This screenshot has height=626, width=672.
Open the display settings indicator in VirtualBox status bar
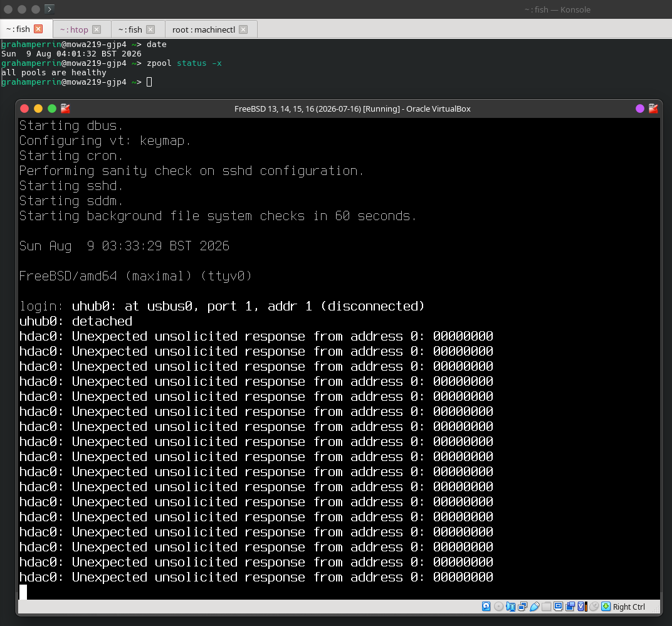point(558,607)
